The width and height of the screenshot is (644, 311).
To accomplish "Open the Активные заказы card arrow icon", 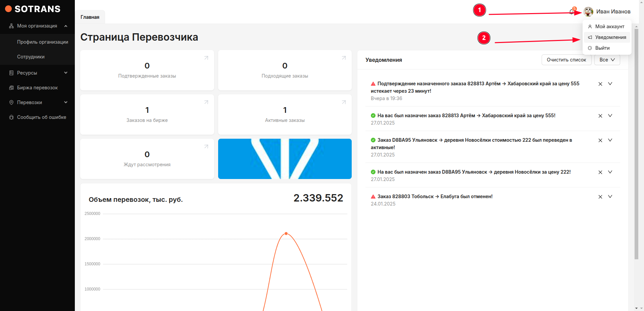I will [344, 102].
